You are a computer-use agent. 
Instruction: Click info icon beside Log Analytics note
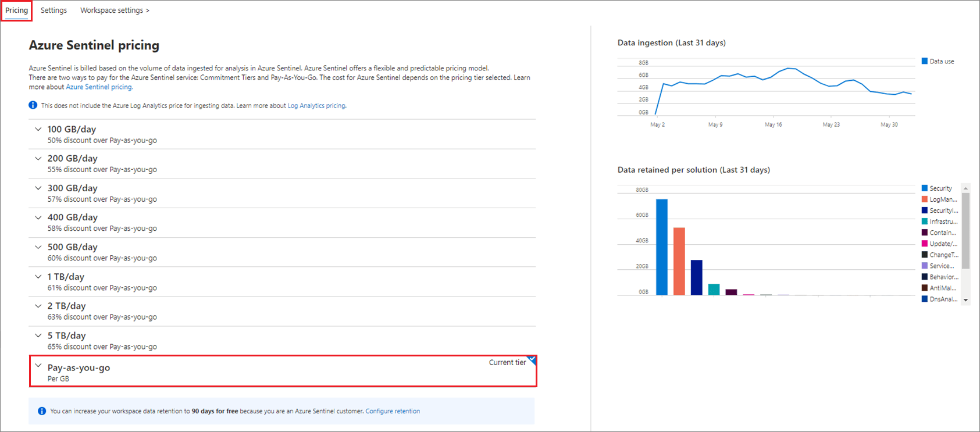33,105
